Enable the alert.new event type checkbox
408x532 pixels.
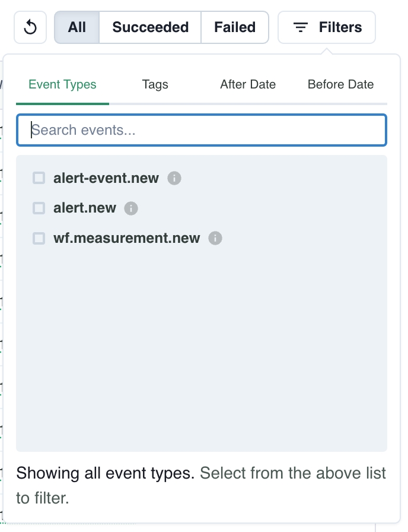pyautogui.click(x=39, y=208)
